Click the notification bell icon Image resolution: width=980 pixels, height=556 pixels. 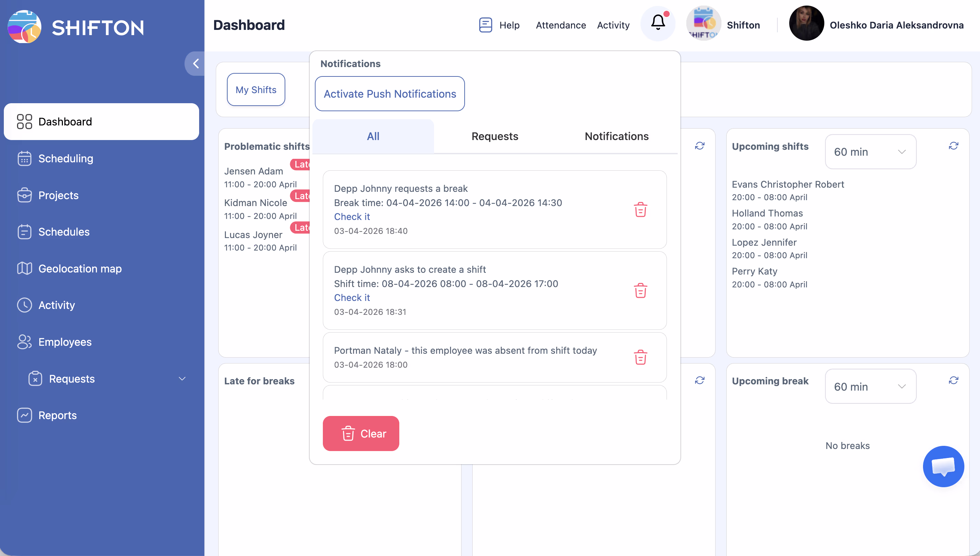pyautogui.click(x=658, y=23)
